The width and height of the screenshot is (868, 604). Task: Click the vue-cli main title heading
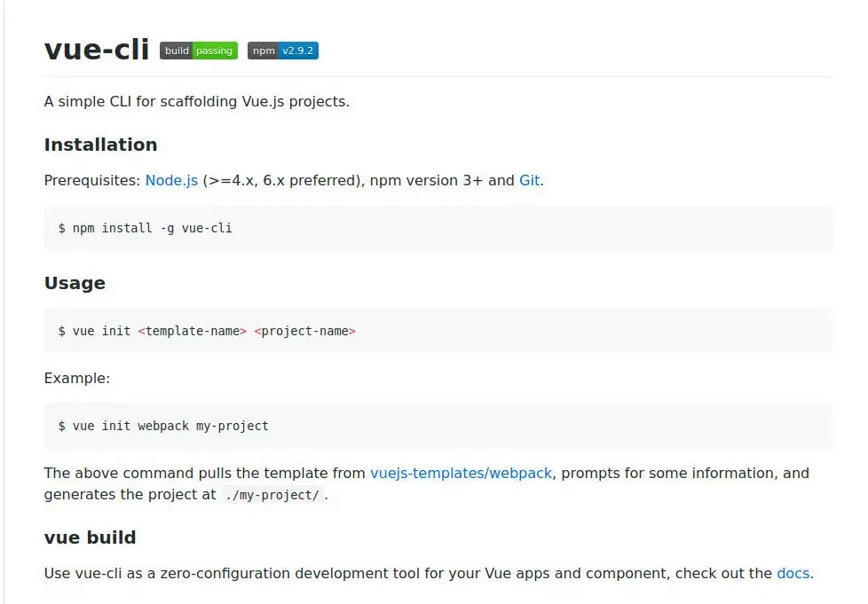(97, 50)
